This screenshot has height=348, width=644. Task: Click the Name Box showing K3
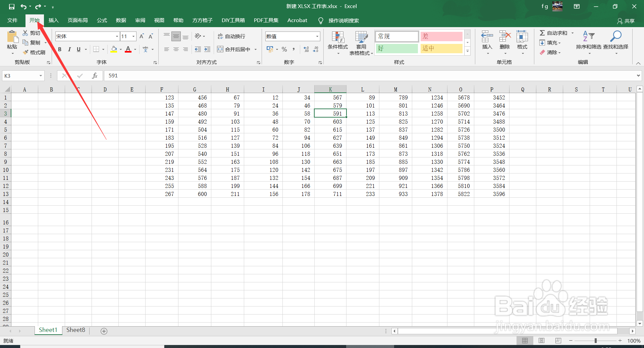click(x=20, y=76)
